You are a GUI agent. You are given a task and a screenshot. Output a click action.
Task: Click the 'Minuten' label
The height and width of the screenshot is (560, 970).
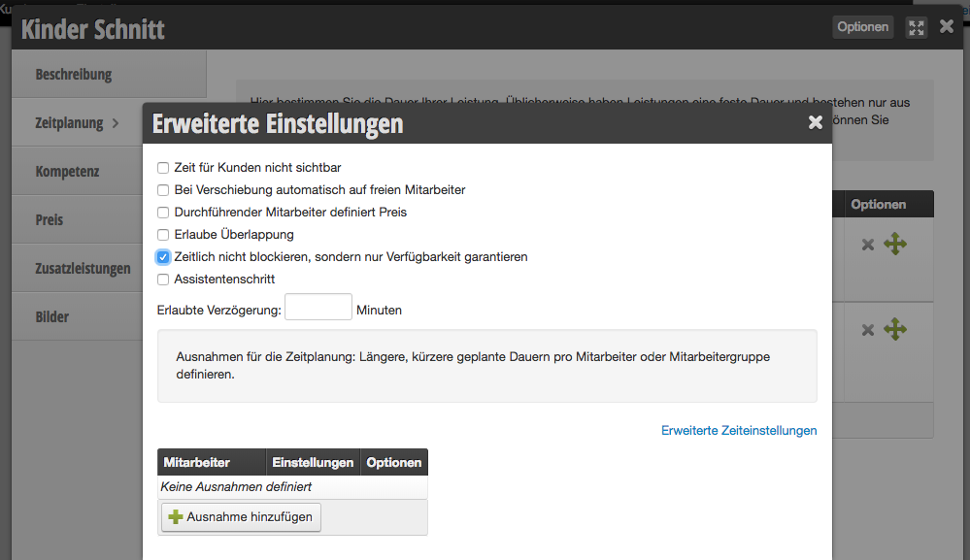379,310
